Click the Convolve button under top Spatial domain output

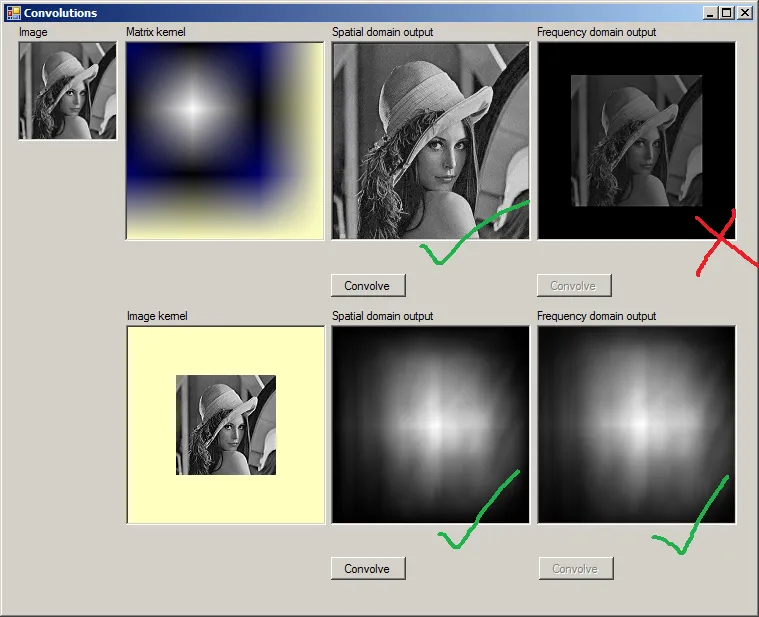pos(368,286)
